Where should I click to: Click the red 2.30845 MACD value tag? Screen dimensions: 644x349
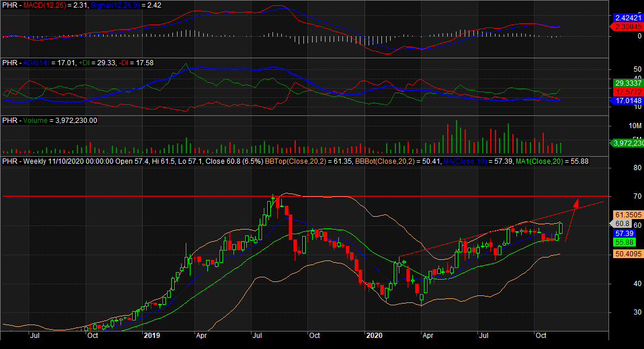click(x=628, y=26)
